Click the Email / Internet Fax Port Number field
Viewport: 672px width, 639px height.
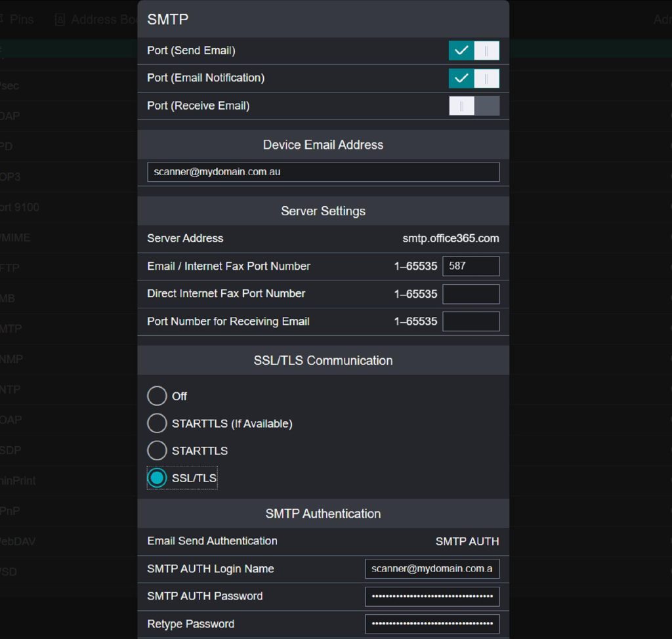point(471,266)
